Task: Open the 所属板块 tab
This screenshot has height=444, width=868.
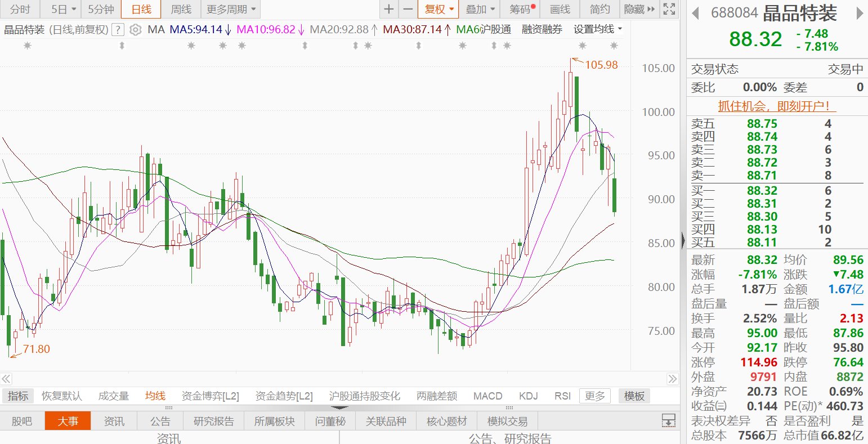Action: pyautogui.click(x=274, y=421)
